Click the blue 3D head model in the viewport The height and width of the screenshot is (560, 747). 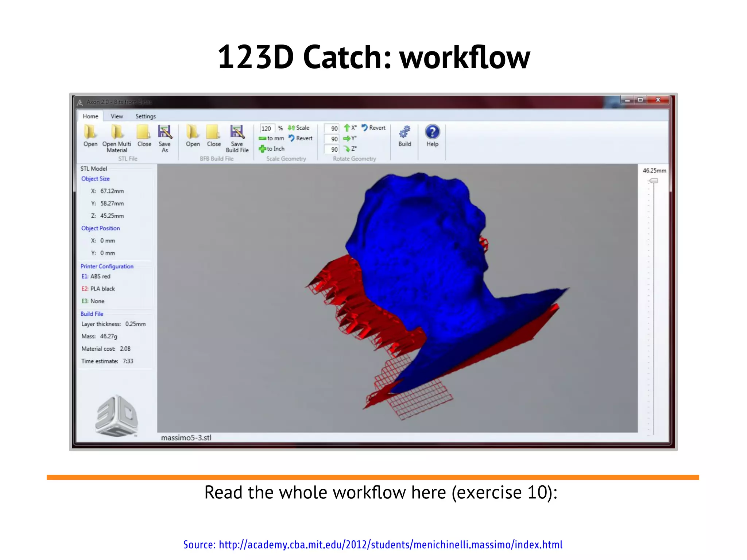coord(430,262)
